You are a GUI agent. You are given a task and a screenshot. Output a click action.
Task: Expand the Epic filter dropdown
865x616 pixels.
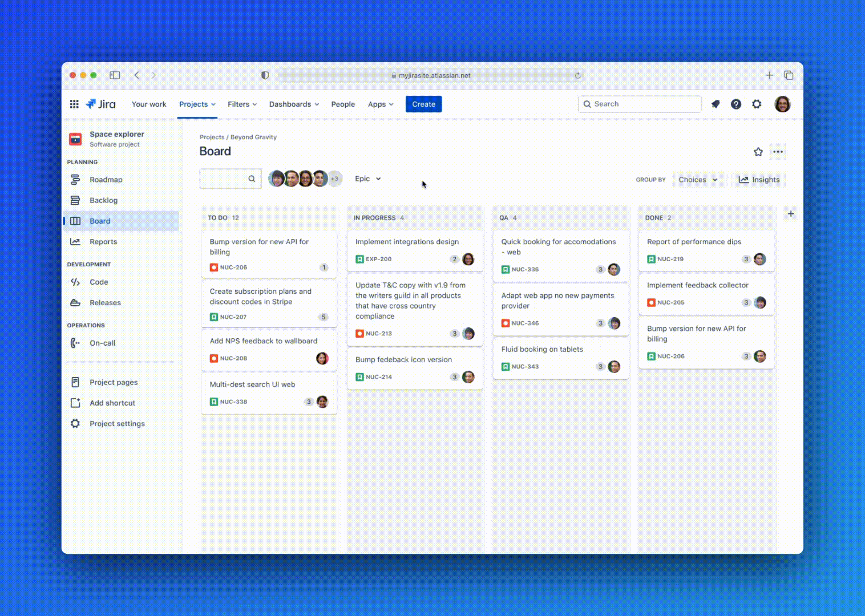pos(367,179)
